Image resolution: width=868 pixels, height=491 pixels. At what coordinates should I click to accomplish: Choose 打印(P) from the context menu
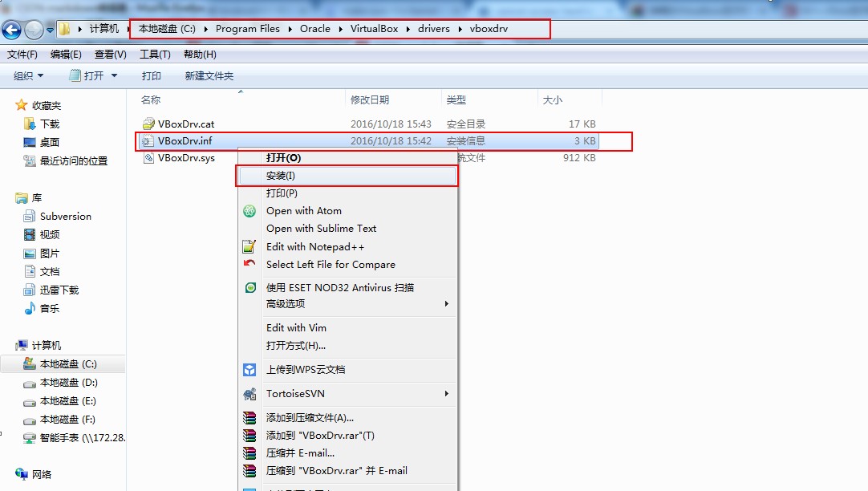click(347, 193)
